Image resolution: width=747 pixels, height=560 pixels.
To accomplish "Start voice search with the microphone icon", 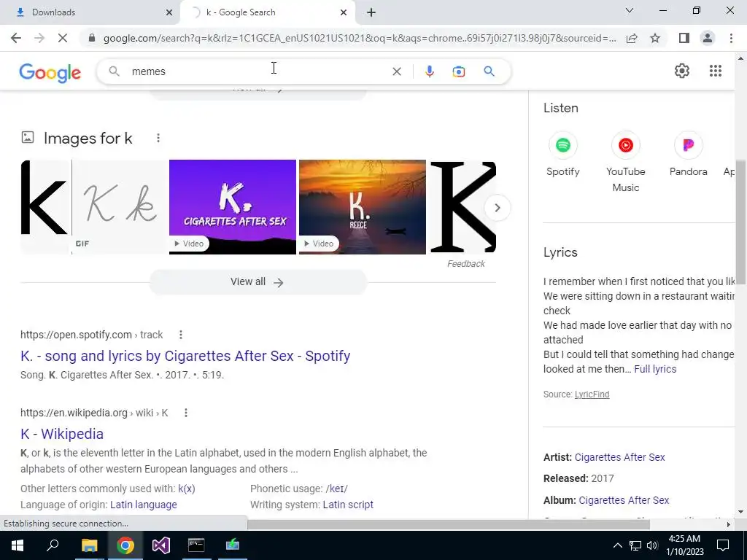I will tap(429, 71).
